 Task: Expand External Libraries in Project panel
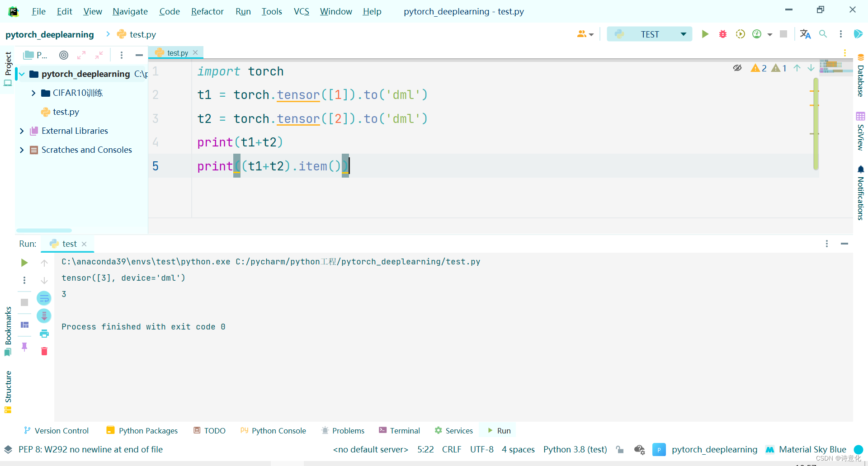[21, 131]
